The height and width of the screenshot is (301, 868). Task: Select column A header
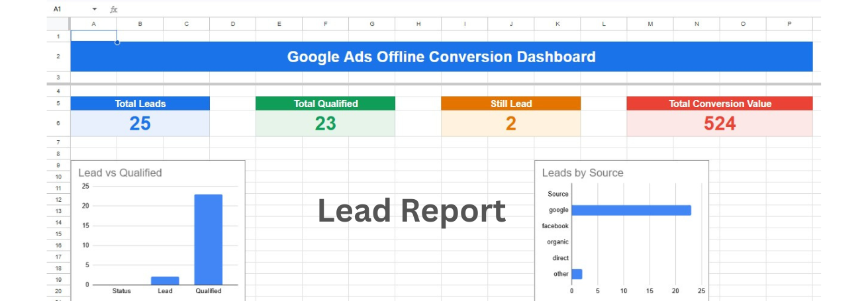(x=93, y=24)
